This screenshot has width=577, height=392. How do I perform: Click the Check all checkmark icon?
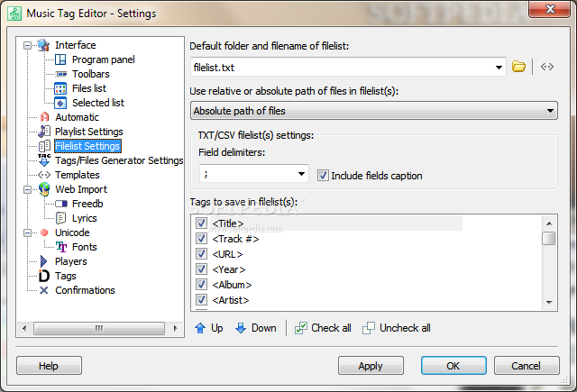point(300,328)
